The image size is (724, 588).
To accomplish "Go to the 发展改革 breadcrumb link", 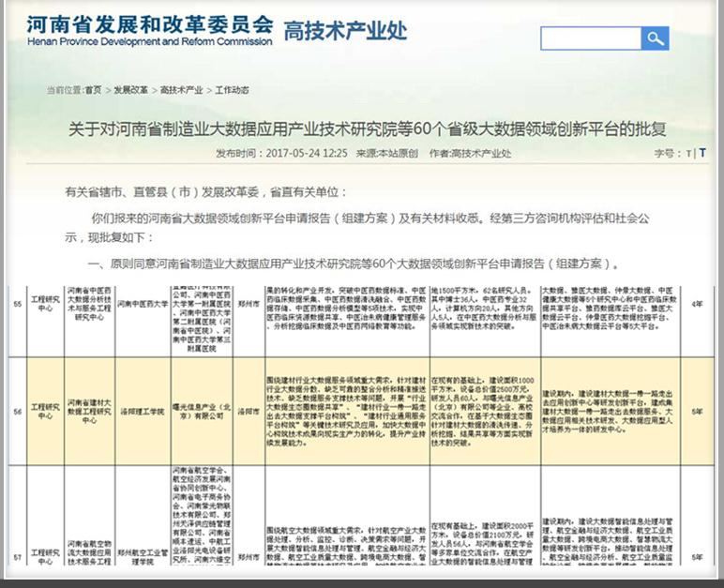I will point(130,90).
